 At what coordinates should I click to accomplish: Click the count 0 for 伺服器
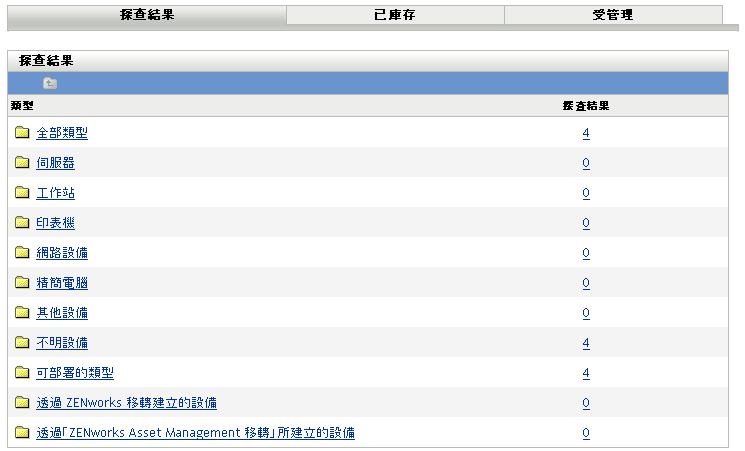[x=586, y=163]
